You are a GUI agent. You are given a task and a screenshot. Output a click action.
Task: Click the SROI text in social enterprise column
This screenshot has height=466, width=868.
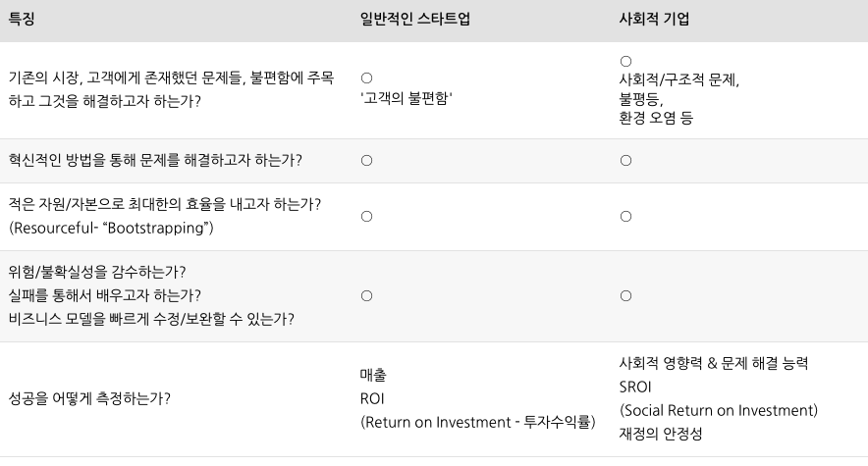[x=635, y=387]
